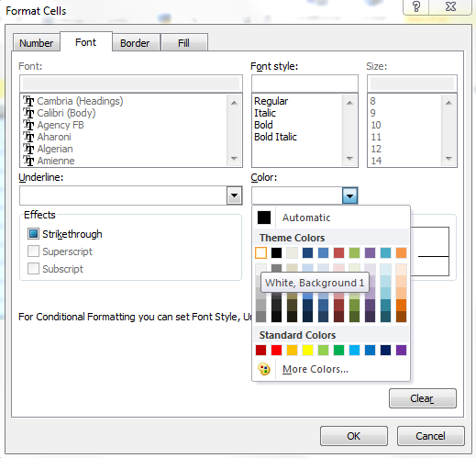Toggle the Strikethrough checkbox
This screenshot has width=476, height=458.
tap(33, 234)
